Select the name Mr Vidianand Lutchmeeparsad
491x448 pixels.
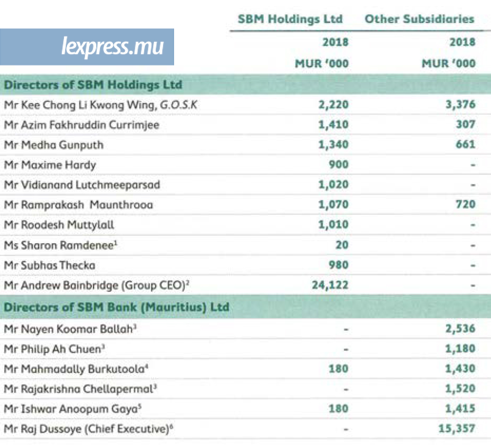(82, 185)
